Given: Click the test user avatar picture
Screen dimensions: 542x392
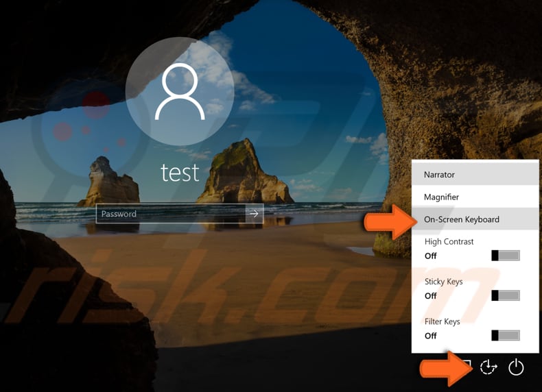Looking at the screenshot, I should [x=180, y=91].
